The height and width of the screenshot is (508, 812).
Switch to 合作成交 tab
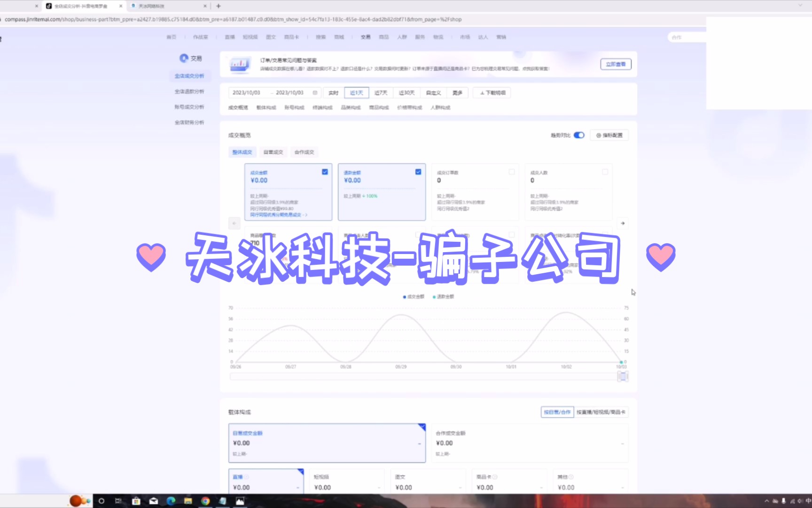(x=304, y=152)
